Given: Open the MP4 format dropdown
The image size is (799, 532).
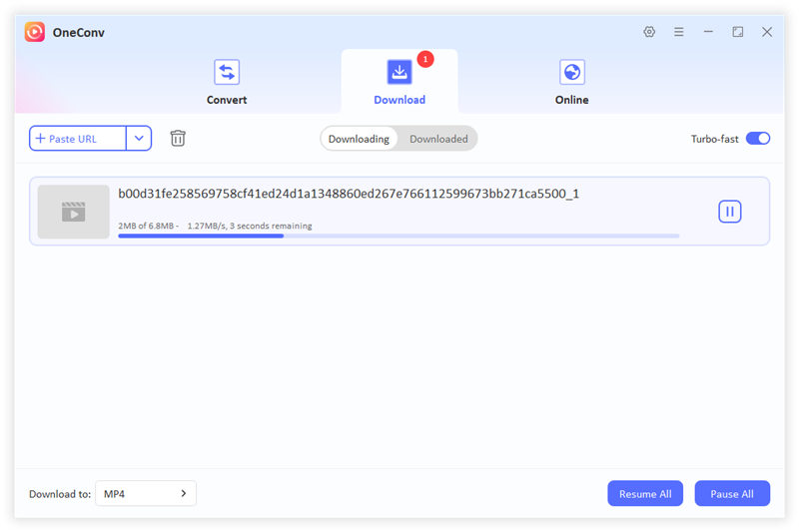Looking at the screenshot, I should click(146, 493).
